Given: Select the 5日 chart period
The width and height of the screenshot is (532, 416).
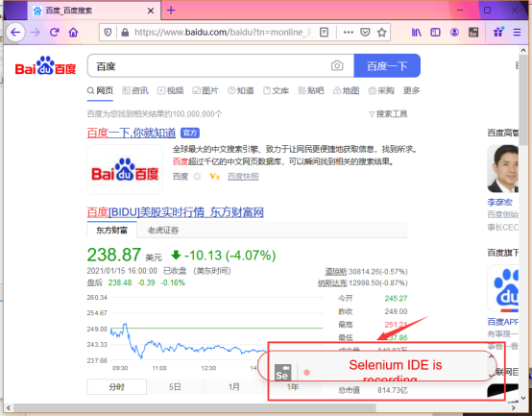Looking at the screenshot, I should (x=176, y=387).
